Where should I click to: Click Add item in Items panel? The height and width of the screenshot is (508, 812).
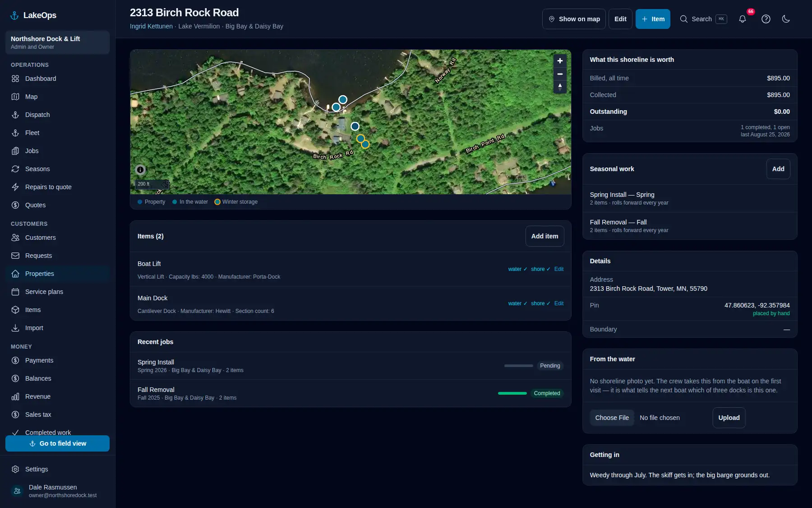tap(544, 236)
